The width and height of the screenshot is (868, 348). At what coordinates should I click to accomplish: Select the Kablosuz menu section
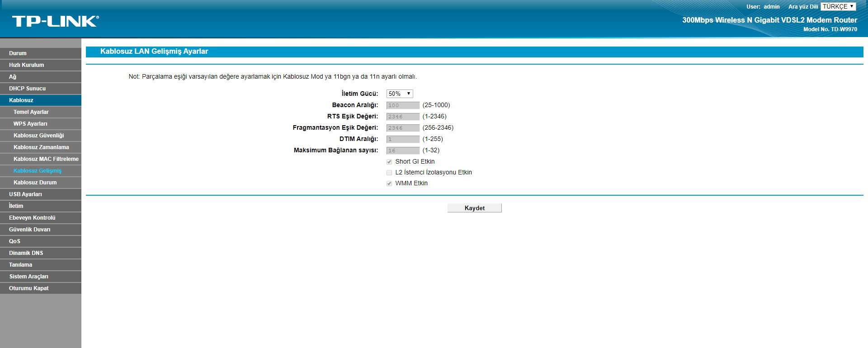[x=41, y=100]
